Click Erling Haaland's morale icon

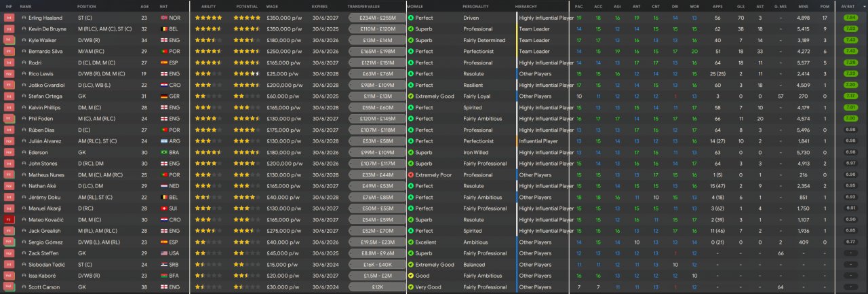pyautogui.click(x=410, y=18)
